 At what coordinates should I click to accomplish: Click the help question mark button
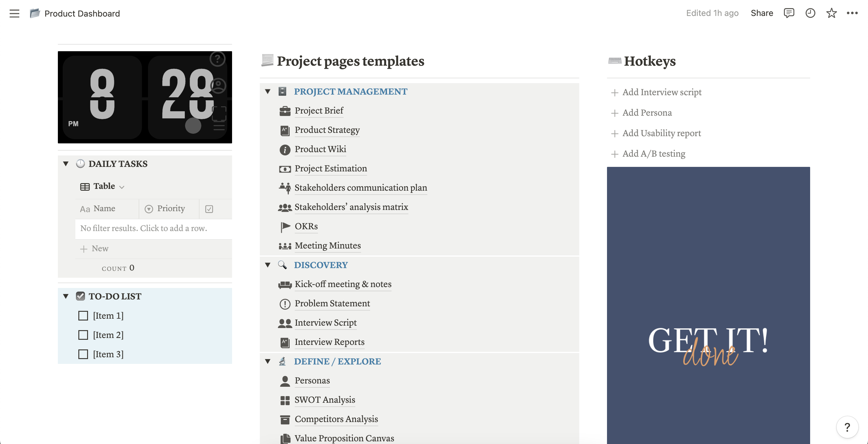tap(847, 427)
